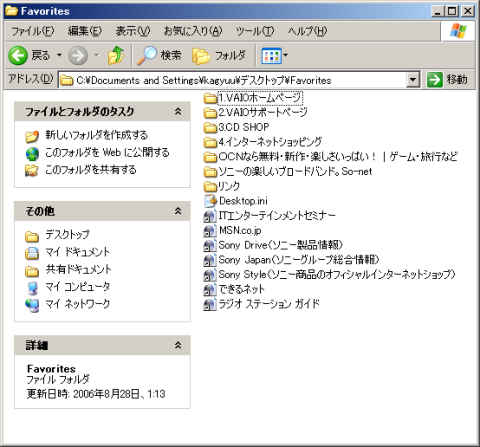
Task: Select ITエンターテインメントセミナー shortcut icon
Action: click(210, 216)
